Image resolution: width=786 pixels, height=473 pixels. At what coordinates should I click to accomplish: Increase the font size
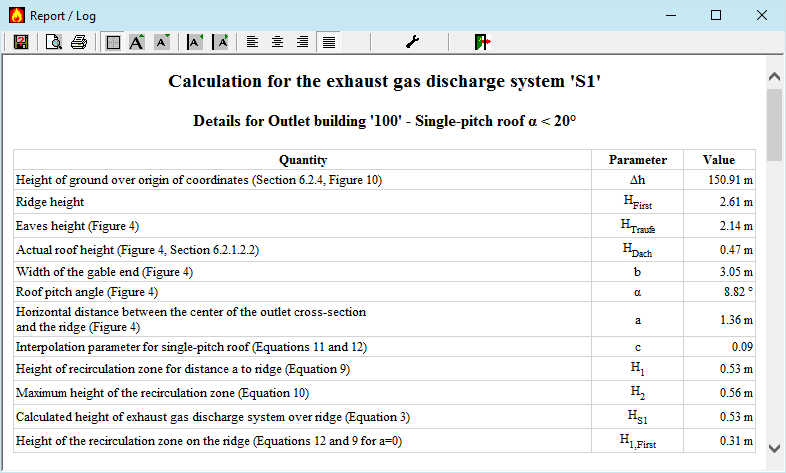137,42
